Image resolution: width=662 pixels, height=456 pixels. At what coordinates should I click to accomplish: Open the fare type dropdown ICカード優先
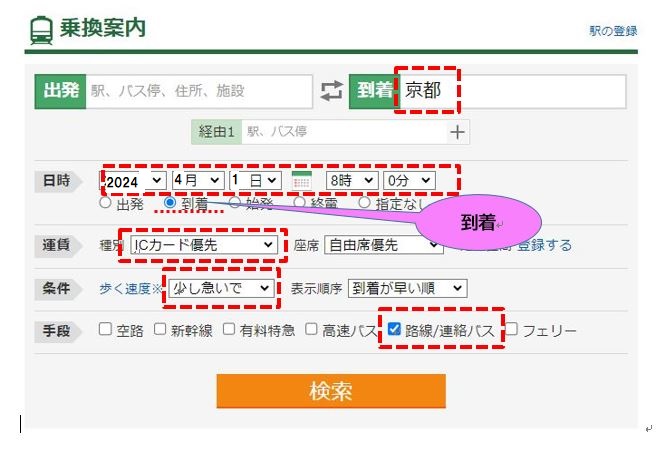[x=204, y=245]
